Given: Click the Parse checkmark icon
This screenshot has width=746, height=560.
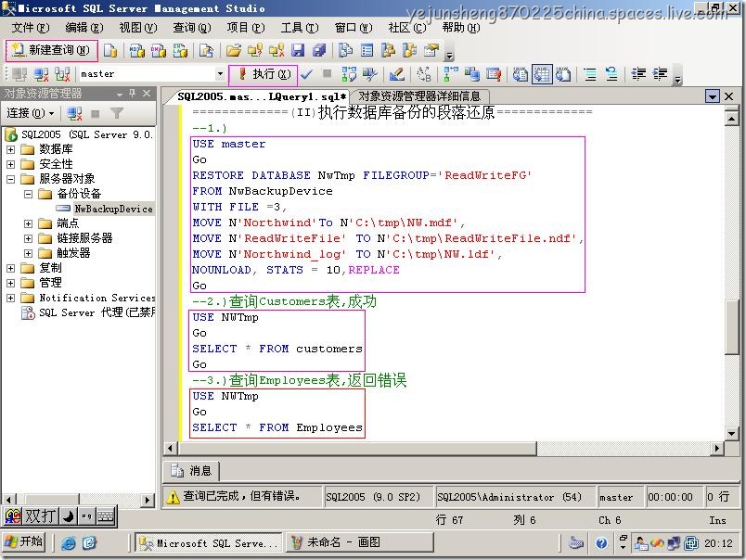Looking at the screenshot, I should (x=306, y=74).
